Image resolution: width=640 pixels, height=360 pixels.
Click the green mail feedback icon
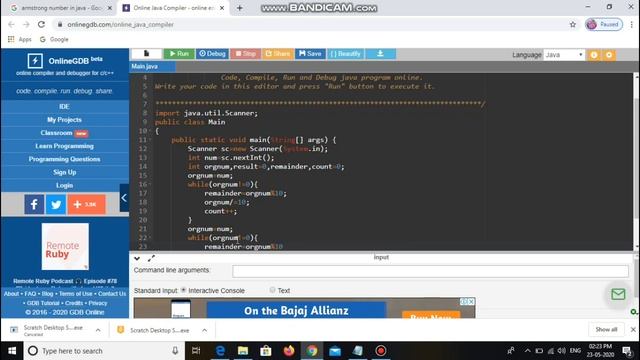click(x=618, y=294)
